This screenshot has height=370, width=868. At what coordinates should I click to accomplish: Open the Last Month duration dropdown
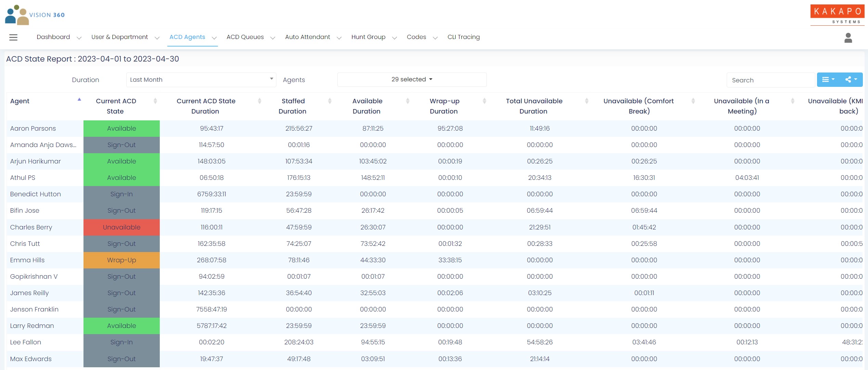coord(201,80)
